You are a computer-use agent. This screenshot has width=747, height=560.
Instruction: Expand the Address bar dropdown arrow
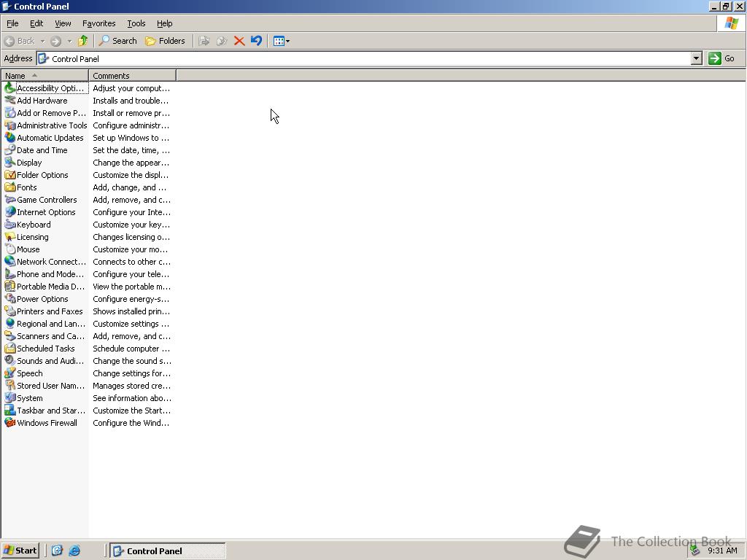pos(696,58)
